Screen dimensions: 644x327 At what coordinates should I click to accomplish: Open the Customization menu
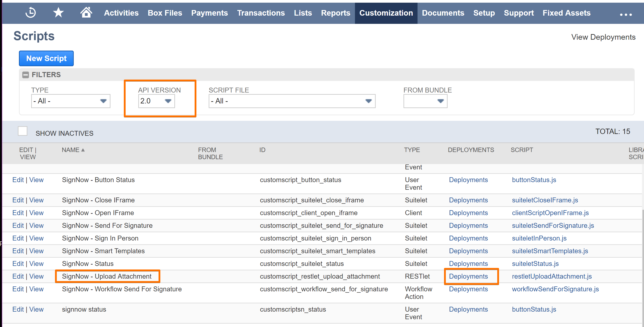386,13
